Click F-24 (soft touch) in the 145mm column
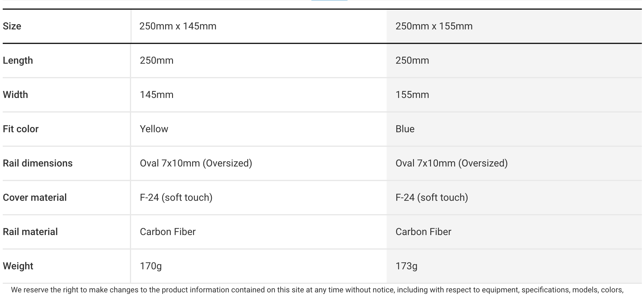 click(176, 197)
